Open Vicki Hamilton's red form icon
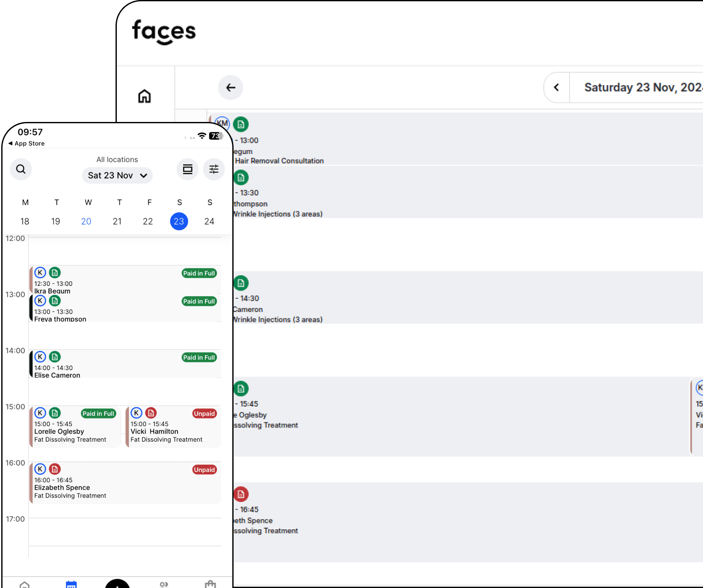The width and height of the screenshot is (703, 588). coord(151,413)
